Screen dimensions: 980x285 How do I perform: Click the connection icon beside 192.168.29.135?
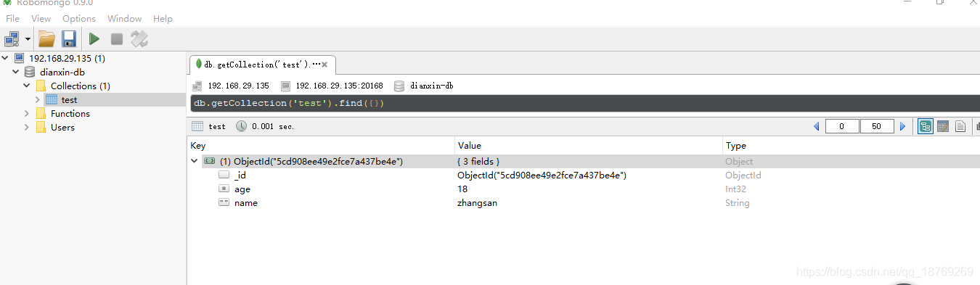pos(197,86)
